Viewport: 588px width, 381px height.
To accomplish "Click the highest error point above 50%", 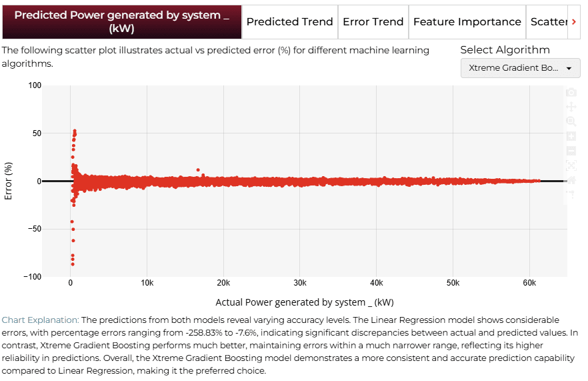I will click(75, 131).
